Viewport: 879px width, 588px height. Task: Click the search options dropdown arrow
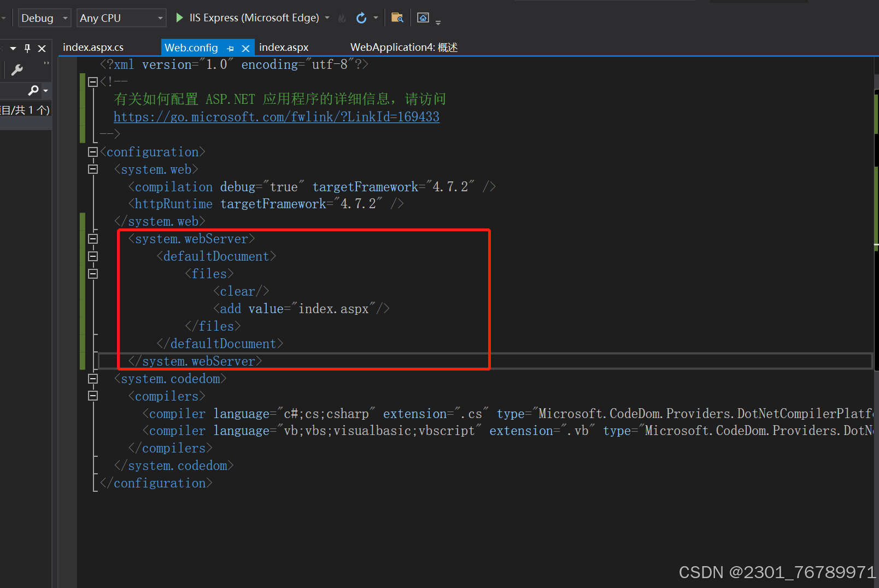(x=45, y=90)
